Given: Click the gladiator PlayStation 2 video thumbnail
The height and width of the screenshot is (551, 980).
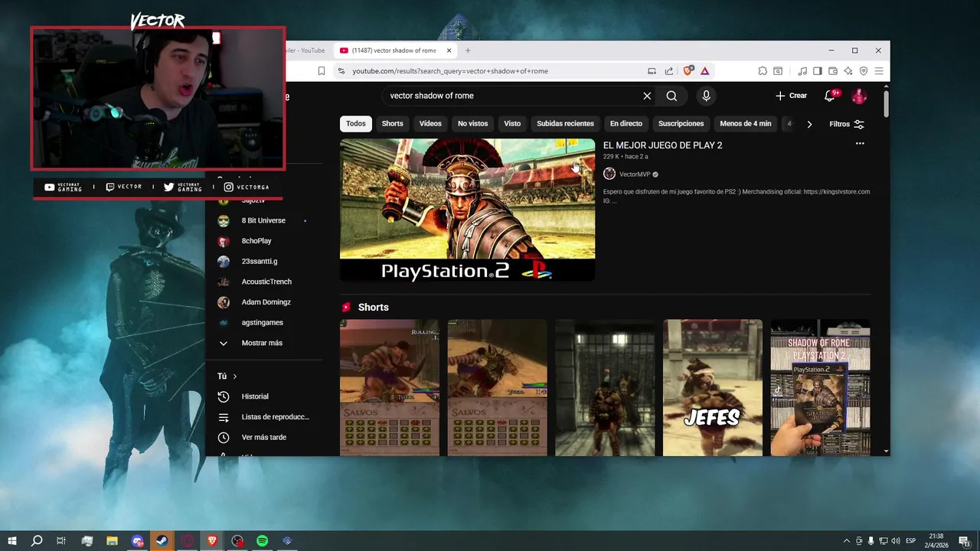Looking at the screenshot, I should (x=467, y=210).
